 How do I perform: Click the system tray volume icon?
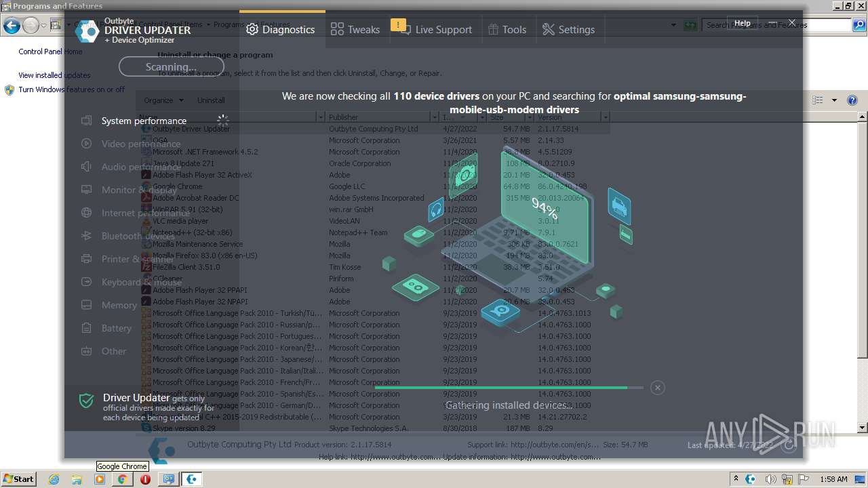click(770, 479)
